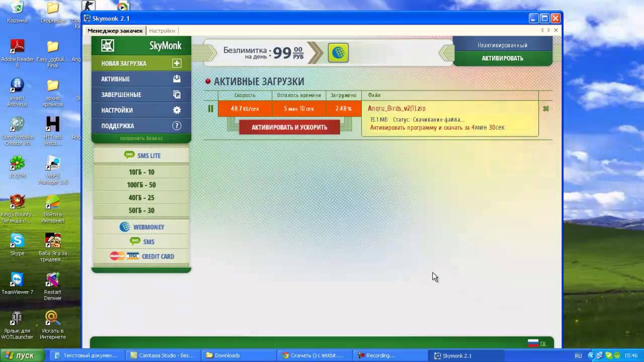Open WOTLauncher shortcut desktop icon
The width and height of the screenshot is (644, 362).
point(17,325)
